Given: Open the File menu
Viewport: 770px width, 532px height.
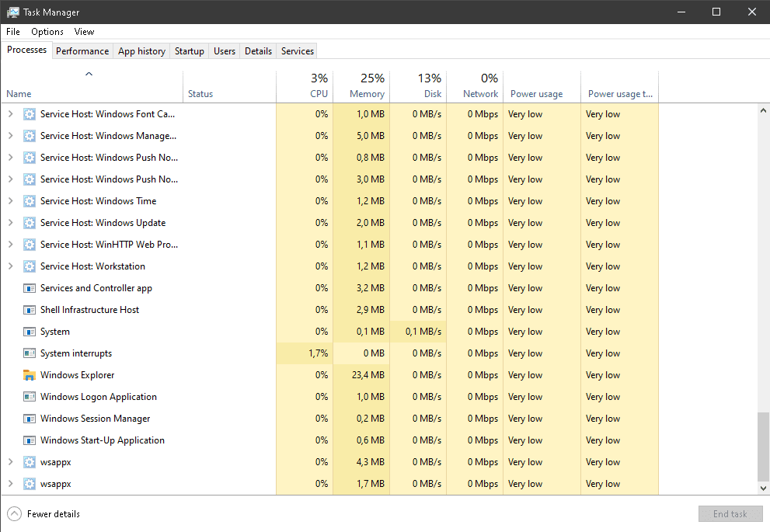Looking at the screenshot, I should coord(13,32).
